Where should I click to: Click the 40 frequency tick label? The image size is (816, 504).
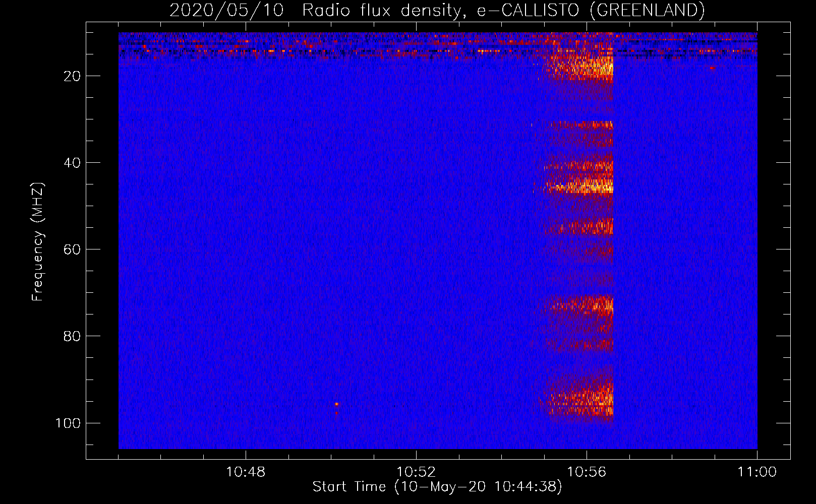coord(72,163)
